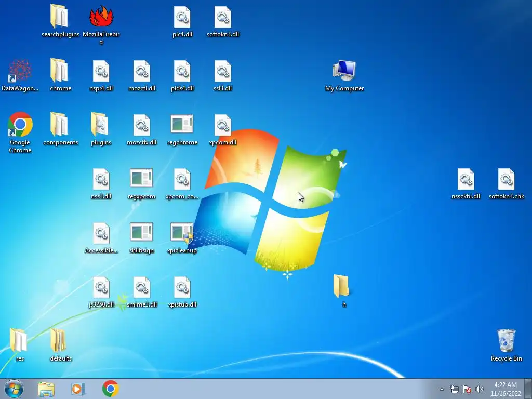Select the mozctl.dll file icon
The height and width of the screenshot is (399, 532).
pos(141,71)
